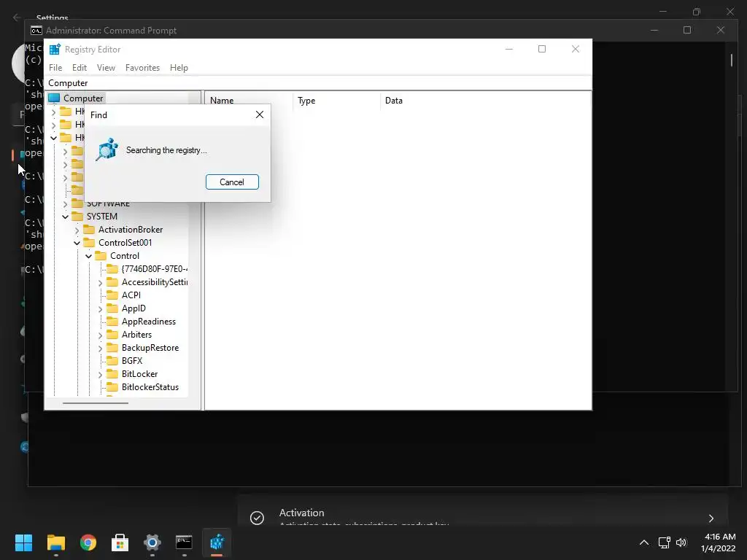Cancel the registry search in Find dialog
747x560 pixels.
coord(232,182)
